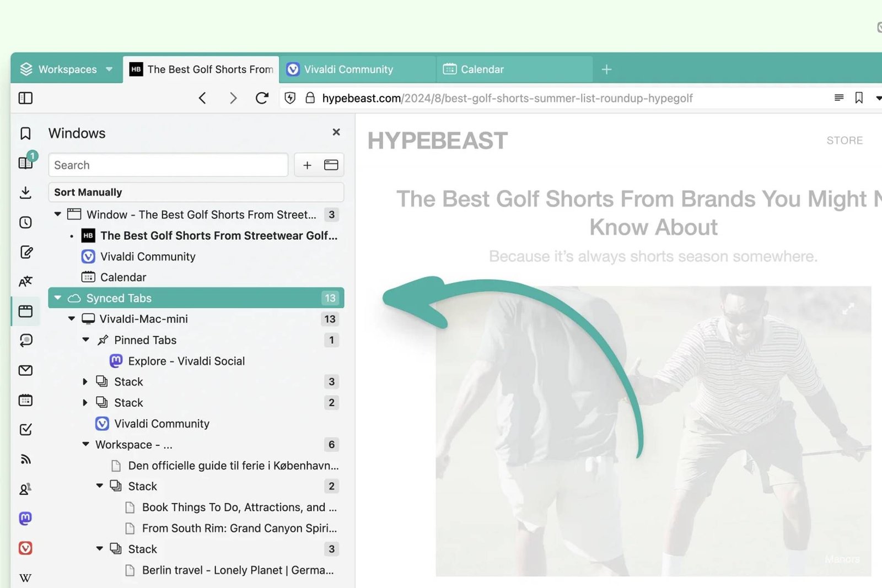The width and height of the screenshot is (882, 588).
Task: Click the Synced Tabs count badge 13
Action: pos(330,298)
